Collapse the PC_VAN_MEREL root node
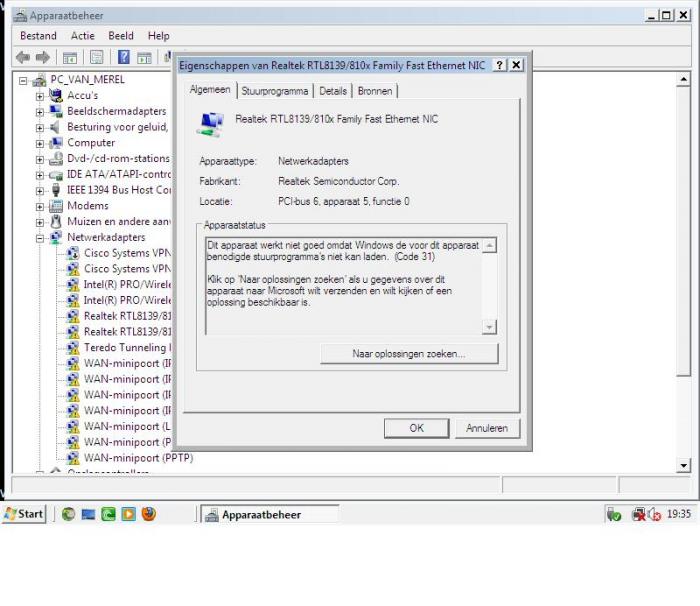700x606 pixels. (23, 81)
